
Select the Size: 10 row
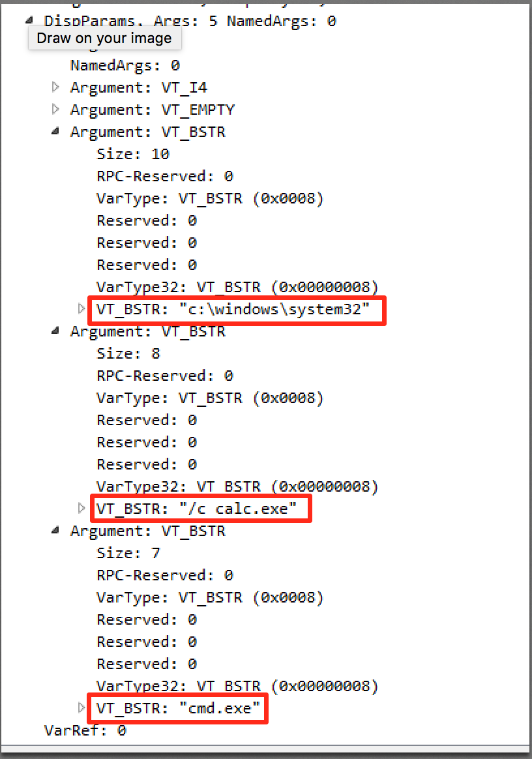(133, 154)
